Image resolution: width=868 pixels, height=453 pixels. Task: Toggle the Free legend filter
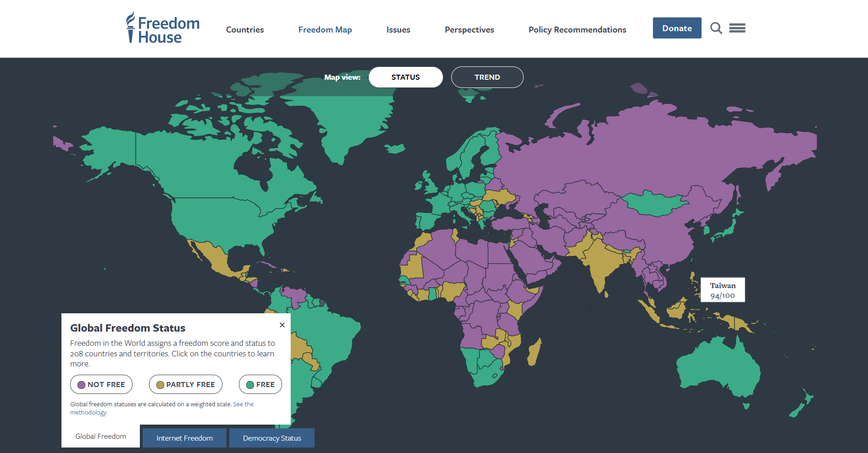(x=260, y=384)
